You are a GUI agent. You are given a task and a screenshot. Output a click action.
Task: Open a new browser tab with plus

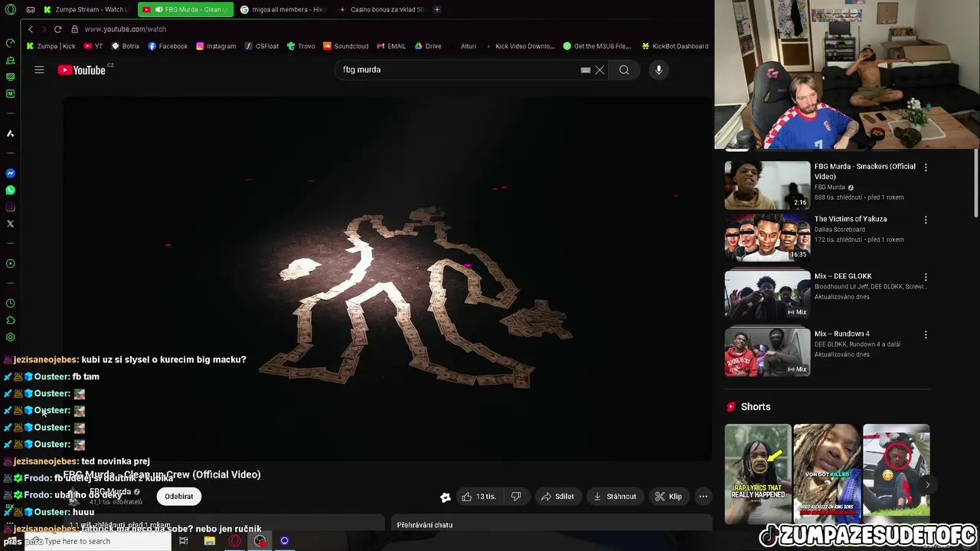pyautogui.click(x=437, y=9)
